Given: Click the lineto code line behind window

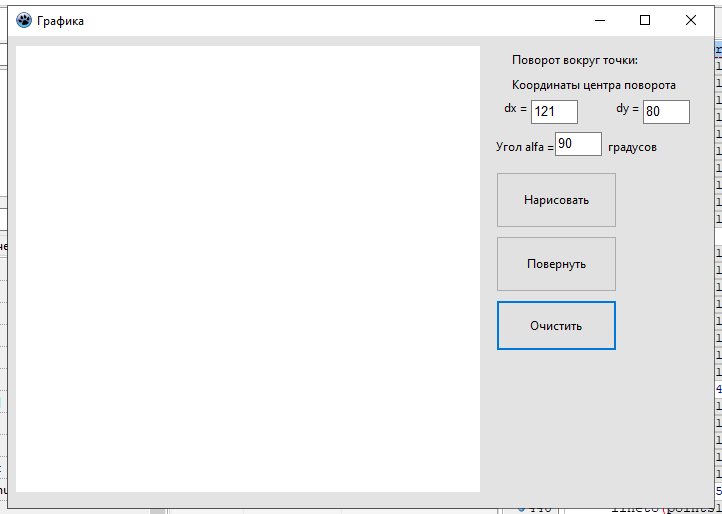Looking at the screenshot, I should coord(667,509).
